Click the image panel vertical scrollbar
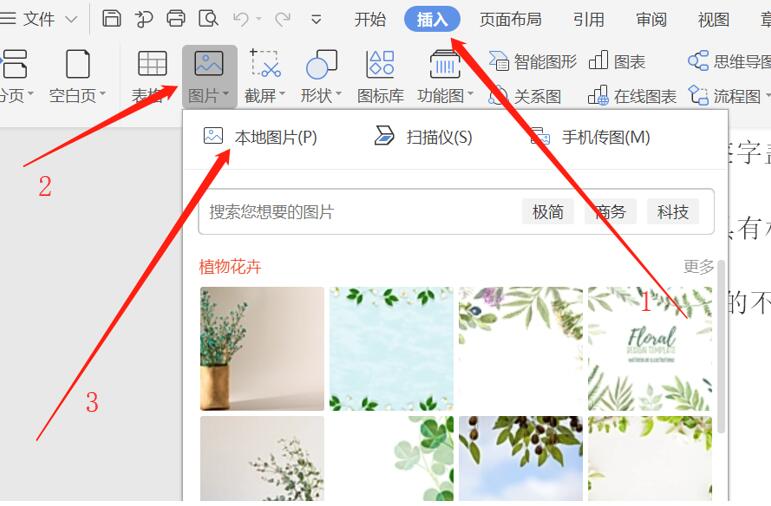Viewport: 771px width, 506px height. tap(721, 347)
